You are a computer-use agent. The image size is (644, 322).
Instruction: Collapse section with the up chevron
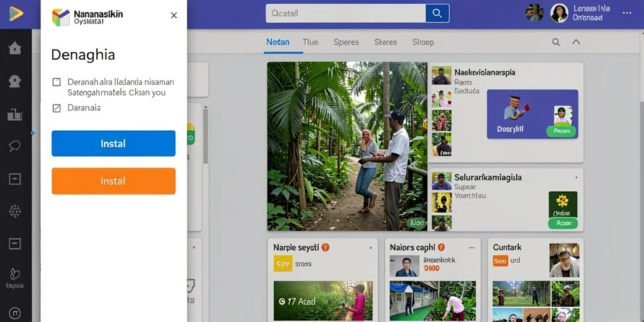click(x=576, y=42)
